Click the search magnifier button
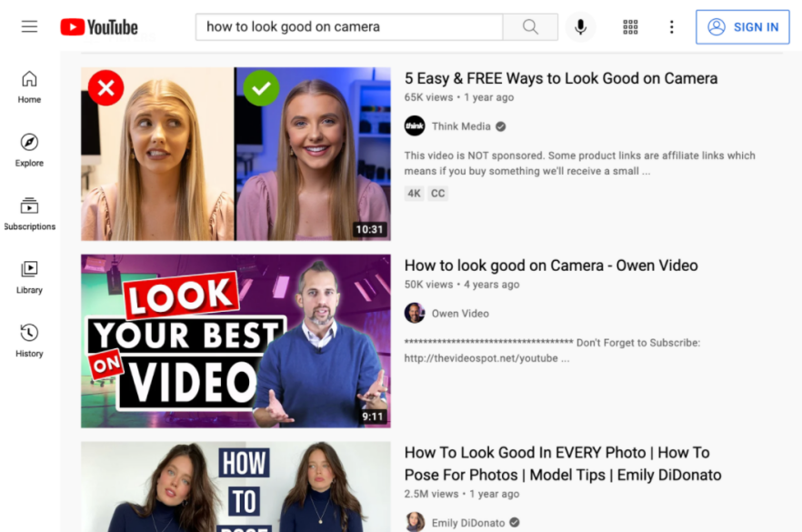The height and width of the screenshot is (532, 802). tap(530, 26)
